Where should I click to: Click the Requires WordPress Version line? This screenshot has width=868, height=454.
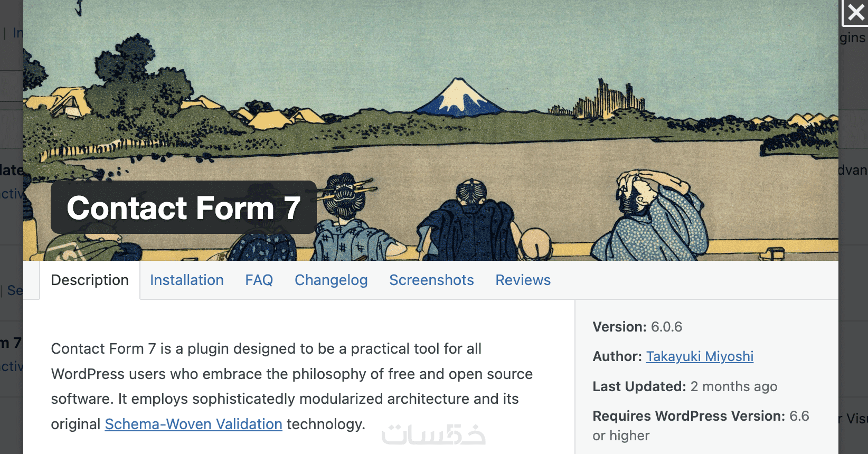pyautogui.click(x=701, y=416)
